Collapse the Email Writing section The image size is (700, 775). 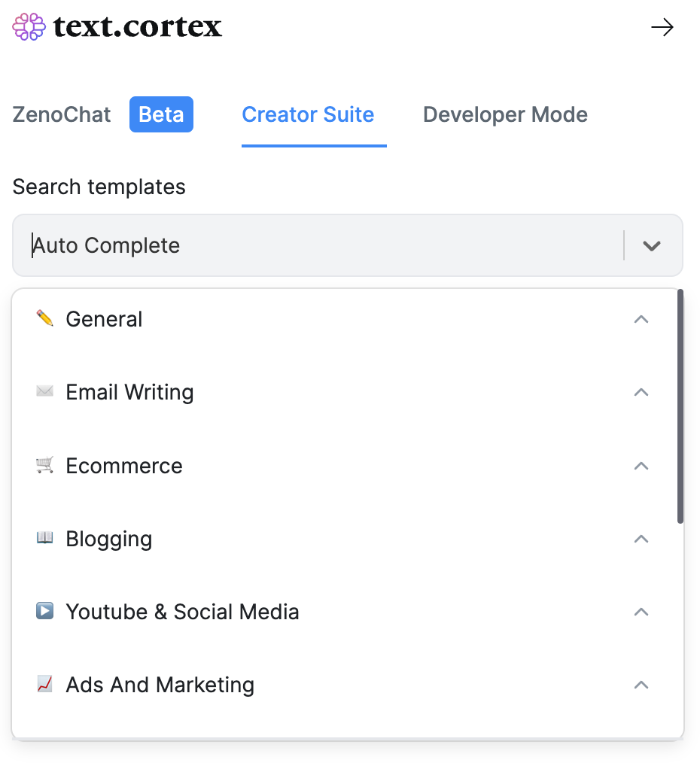point(641,392)
